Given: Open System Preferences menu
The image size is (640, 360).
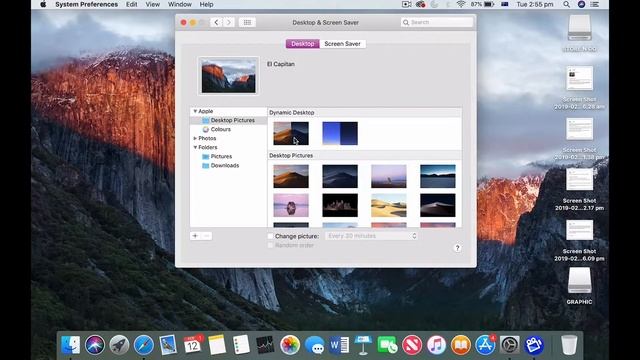Looking at the screenshot, I should click(x=87, y=4).
